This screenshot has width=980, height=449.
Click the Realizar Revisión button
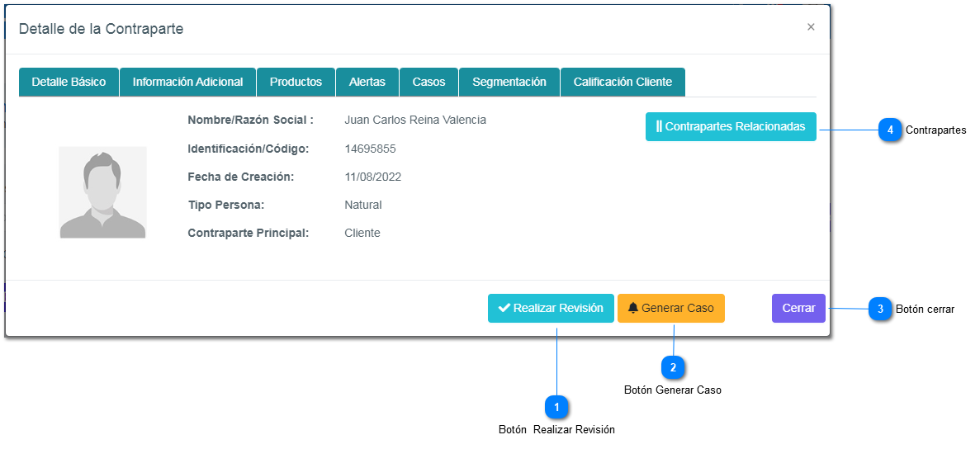[551, 308]
